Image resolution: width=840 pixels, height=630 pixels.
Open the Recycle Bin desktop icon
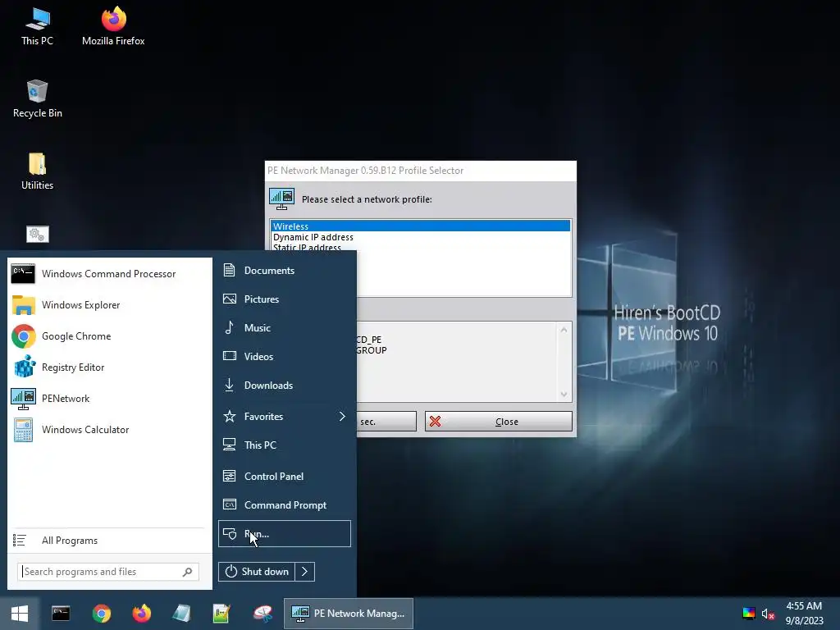click(37, 99)
